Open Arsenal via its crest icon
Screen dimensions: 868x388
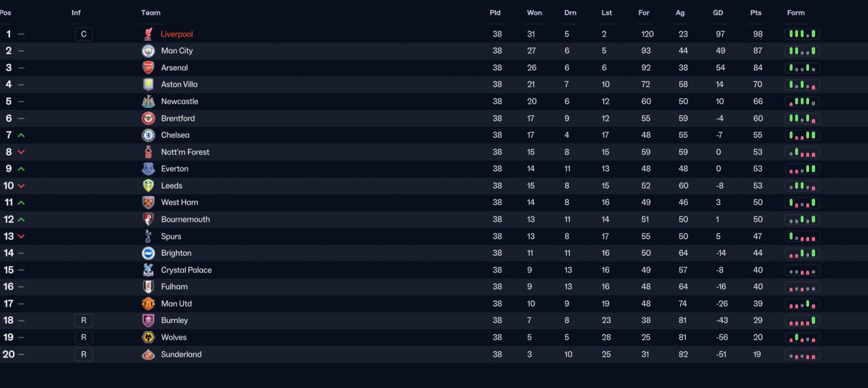point(148,68)
